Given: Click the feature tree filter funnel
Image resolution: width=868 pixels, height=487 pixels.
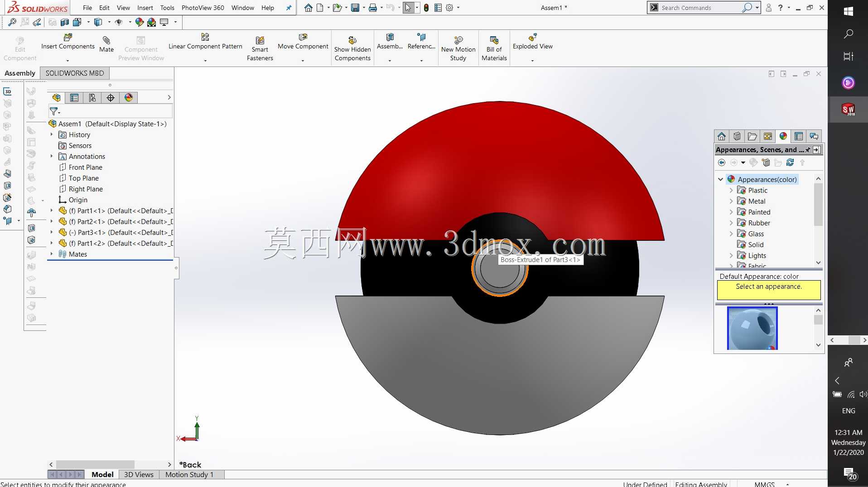Looking at the screenshot, I should (x=54, y=111).
